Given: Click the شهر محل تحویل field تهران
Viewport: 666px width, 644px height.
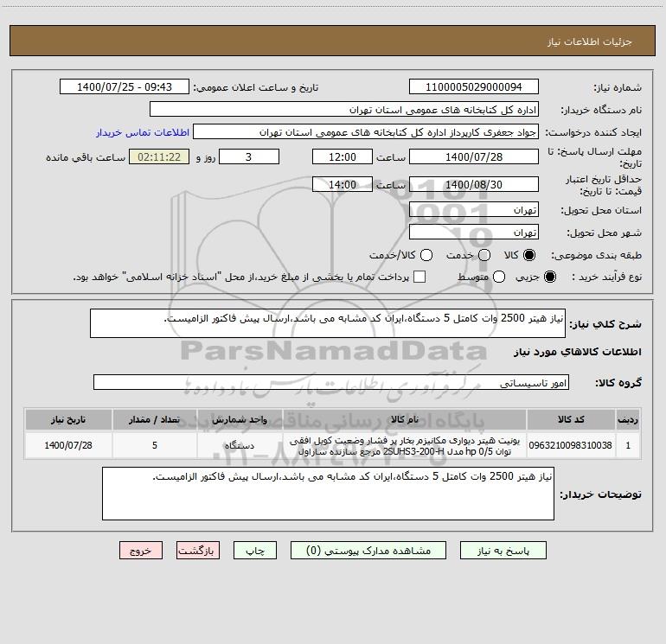Looking at the screenshot, I should pos(474,232).
